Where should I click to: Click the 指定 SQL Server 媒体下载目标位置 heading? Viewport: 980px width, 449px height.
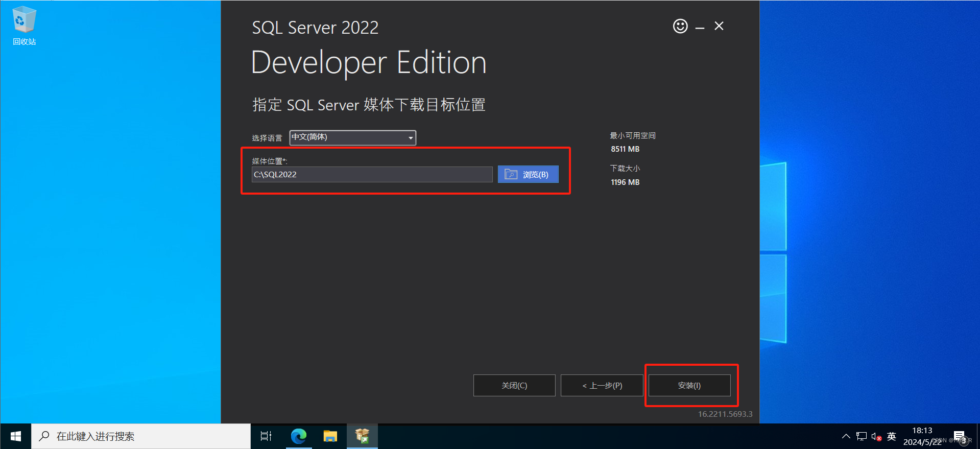pos(369,105)
